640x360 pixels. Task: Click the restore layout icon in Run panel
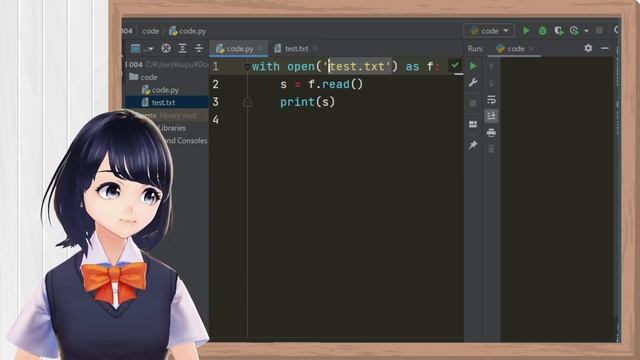pyautogui.click(x=473, y=124)
